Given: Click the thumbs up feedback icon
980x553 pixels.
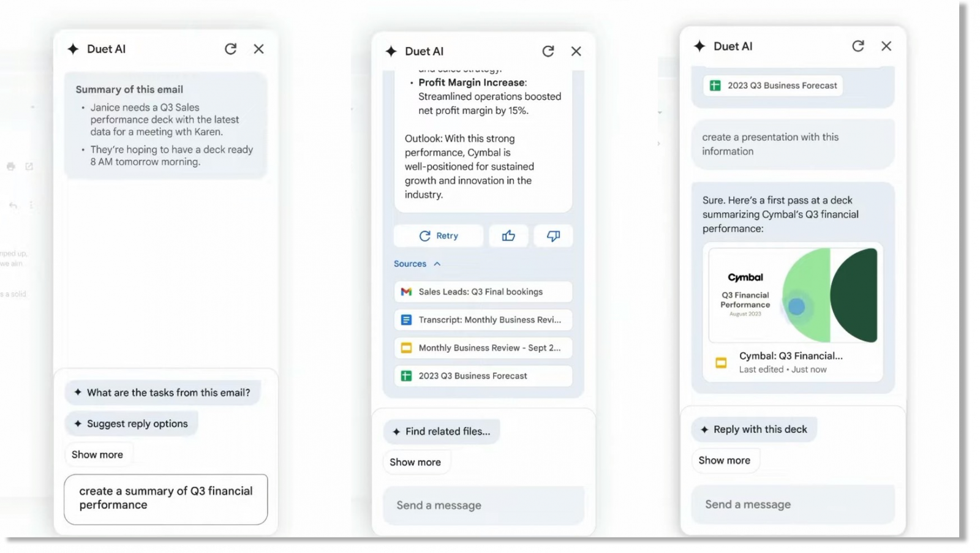Looking at the screenshot, I should click(x=508, y=236).
